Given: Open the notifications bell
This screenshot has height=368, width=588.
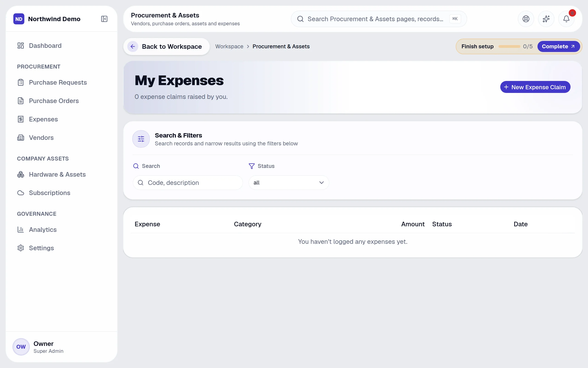Looking at the screenshot, I should (566, 19).
